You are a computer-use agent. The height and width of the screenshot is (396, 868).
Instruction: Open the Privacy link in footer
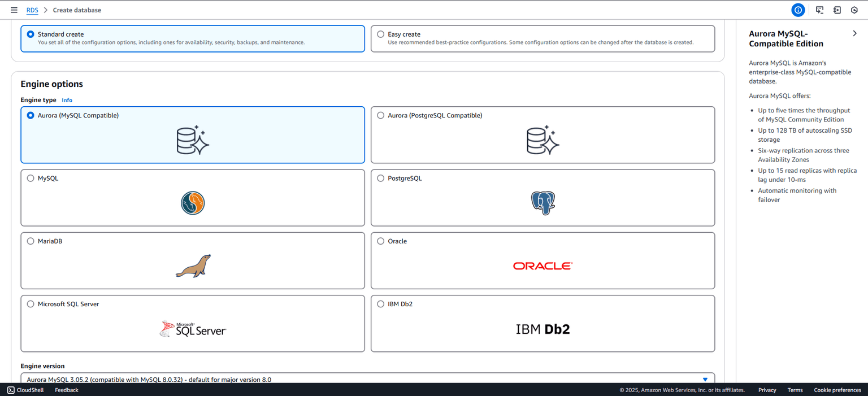click(x=767, y=390)
